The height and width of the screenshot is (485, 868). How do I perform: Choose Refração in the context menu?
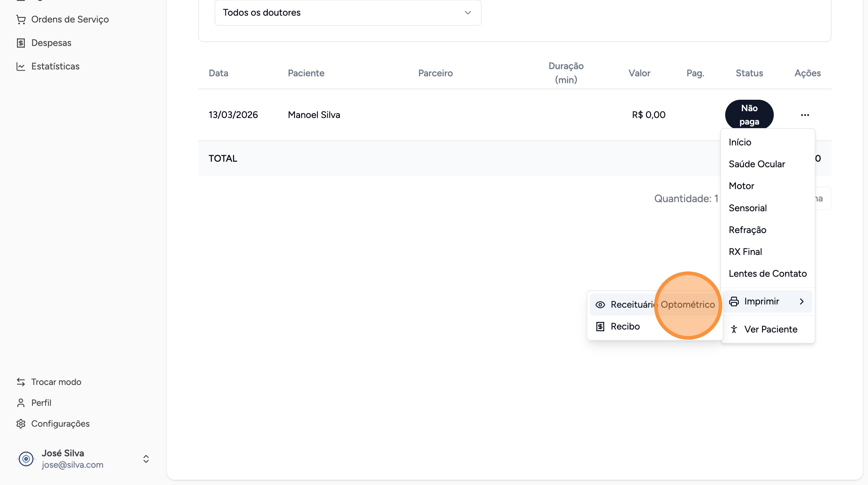point(747,230)
